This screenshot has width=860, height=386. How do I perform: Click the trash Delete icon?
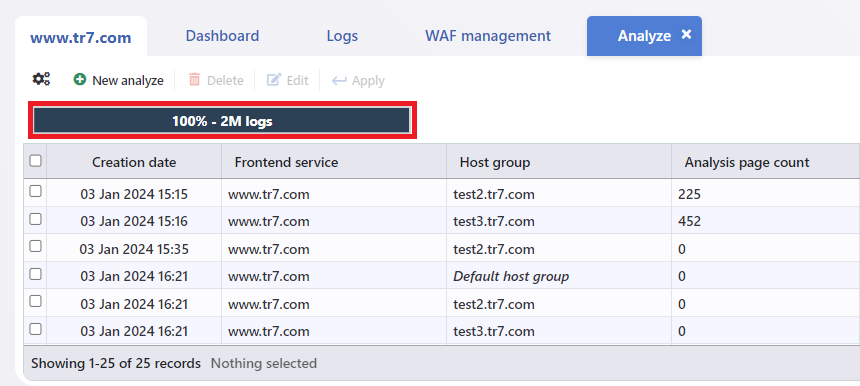tap(194, 80)
